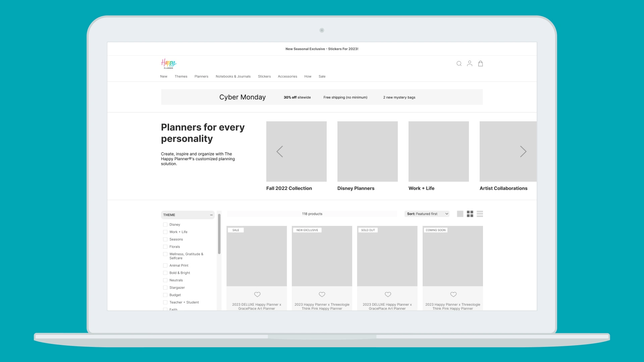Switch to grid view layout
The height and width of the screenshot is (362, 644).
point(470,214)
